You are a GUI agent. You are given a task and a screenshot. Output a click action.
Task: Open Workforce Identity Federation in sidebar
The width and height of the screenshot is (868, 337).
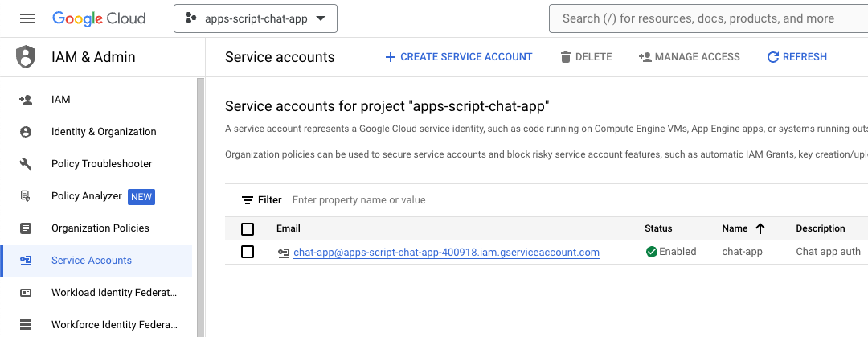point(113,325)
